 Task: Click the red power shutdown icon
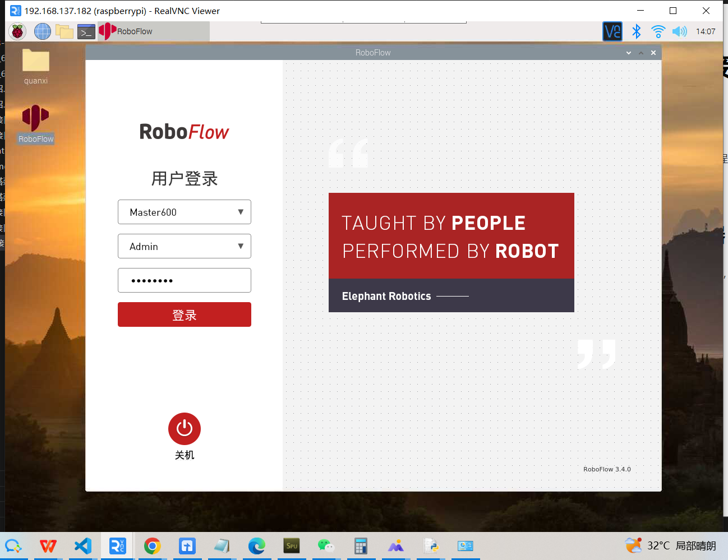(x=184, y=429)
